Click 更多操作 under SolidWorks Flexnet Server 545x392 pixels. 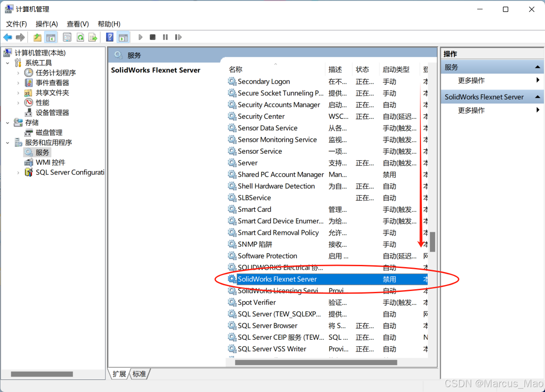tap(471, 110)
